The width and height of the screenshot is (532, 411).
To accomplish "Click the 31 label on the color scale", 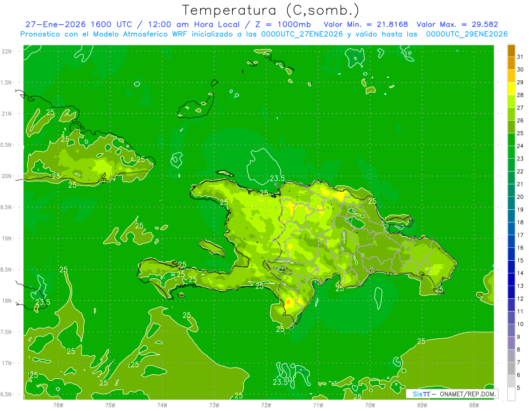I will [520, 57].
